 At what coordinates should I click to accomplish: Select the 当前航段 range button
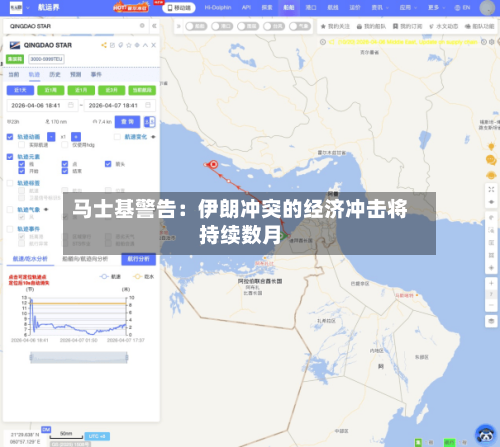point(142,90)
